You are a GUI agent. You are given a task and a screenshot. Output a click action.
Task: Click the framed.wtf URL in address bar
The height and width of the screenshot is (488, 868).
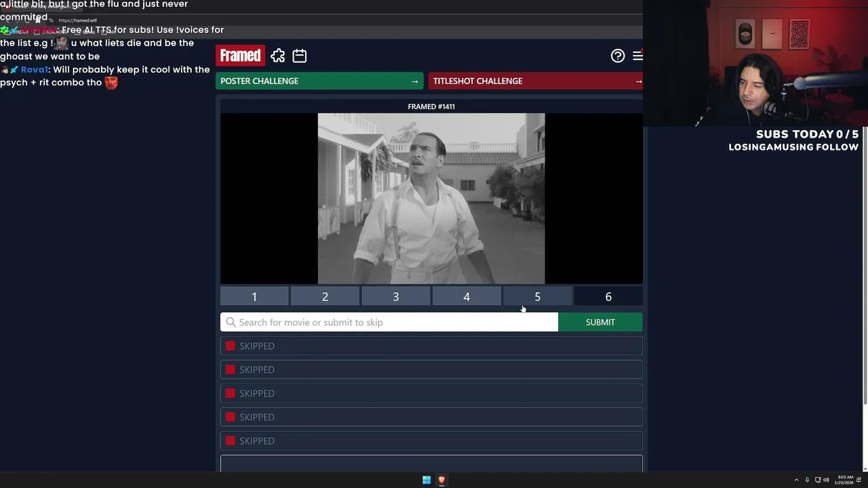pyautogui.click(x=77, y=20)
